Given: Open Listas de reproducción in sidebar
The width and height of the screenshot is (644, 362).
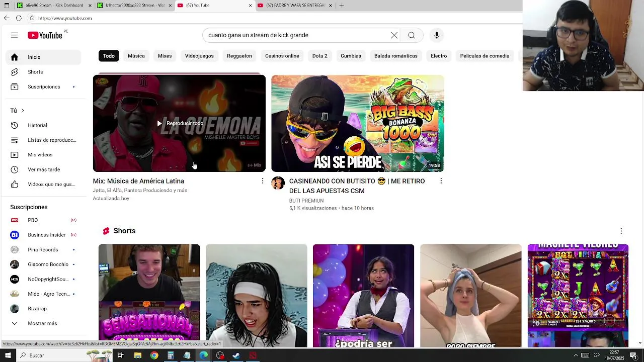Looking at the screenshot, I should coord(43,140).
